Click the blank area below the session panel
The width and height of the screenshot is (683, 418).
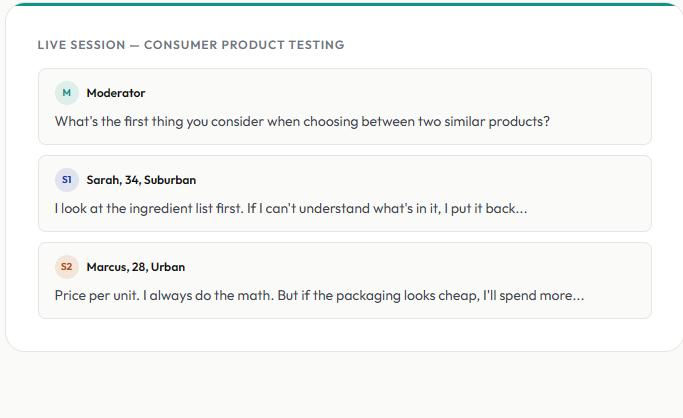click(341, 385)
